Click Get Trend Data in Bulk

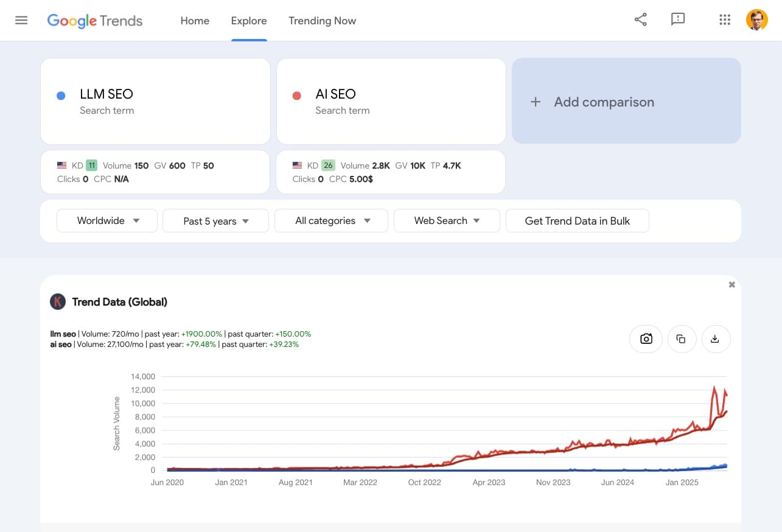point(577,220)
